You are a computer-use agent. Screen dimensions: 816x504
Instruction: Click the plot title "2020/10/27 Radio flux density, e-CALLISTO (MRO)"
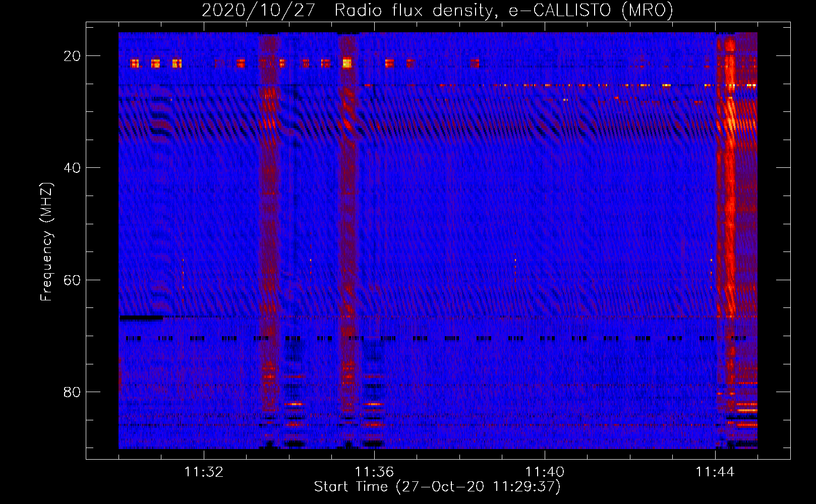(x=437, y=10)
